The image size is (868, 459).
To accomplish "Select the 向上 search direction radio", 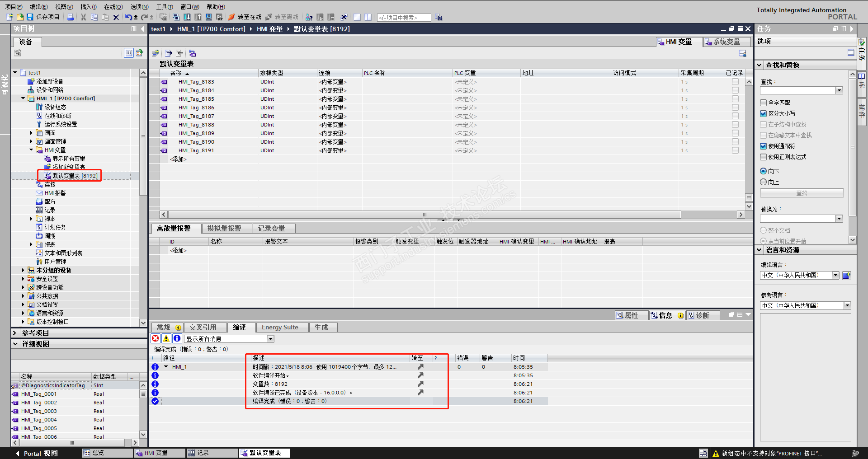I will [x=764, y=182].
